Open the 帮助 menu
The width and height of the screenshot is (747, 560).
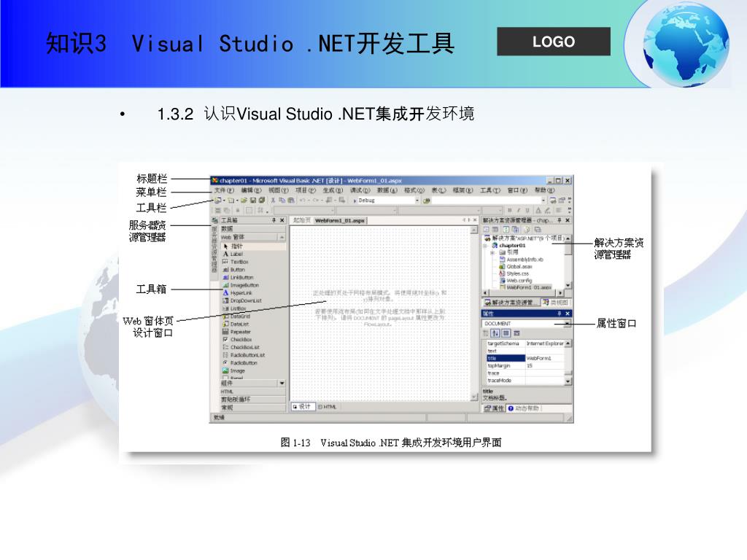coord(544,190)
